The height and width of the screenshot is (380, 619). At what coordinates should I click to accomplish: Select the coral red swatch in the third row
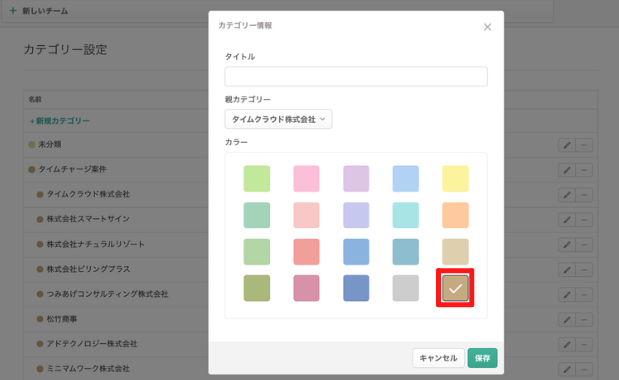click(306, 252)
